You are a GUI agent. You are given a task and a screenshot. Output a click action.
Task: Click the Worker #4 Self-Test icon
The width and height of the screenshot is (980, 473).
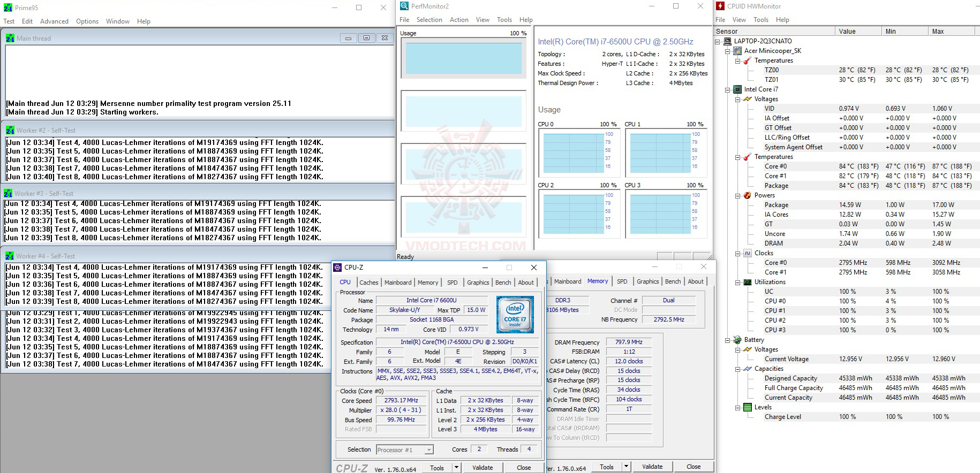(10, 256)
